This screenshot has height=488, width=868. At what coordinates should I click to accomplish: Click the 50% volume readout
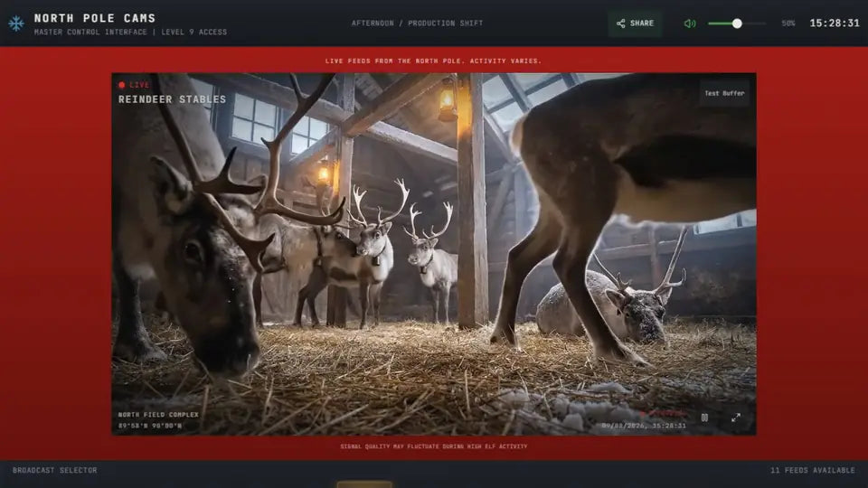point(788,23)
